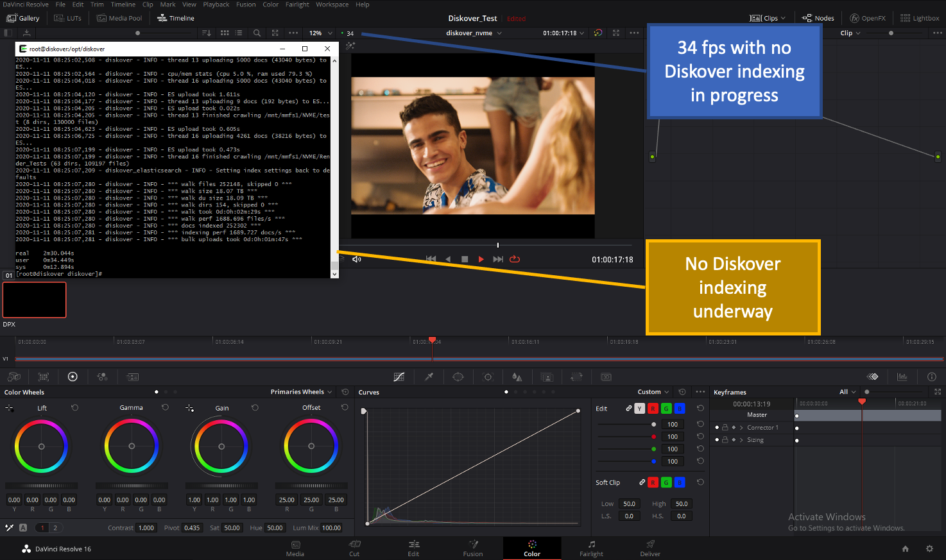Open the OpenFX library
The width and height of the screenshot is (946, 560).
tap(868, 18)
